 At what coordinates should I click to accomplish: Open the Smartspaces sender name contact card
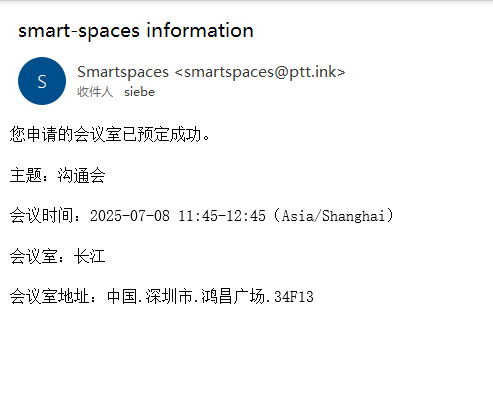tap(123, 72)
